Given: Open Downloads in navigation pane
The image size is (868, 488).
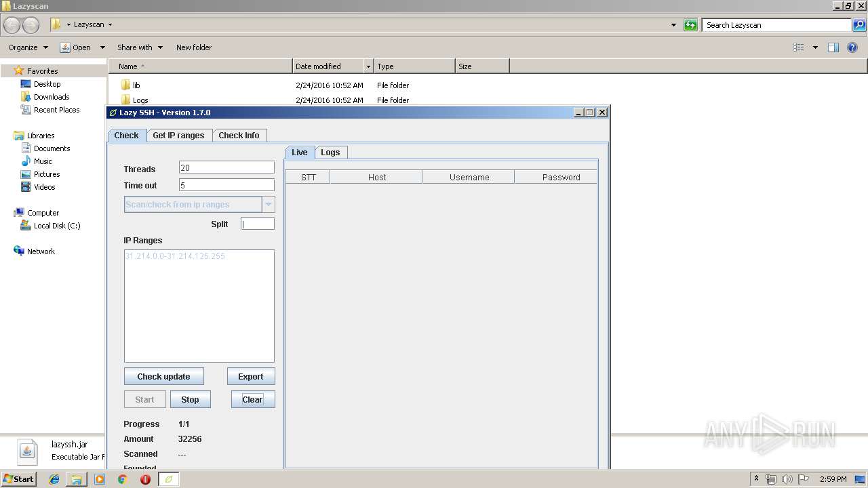Looking at the screenshot, I should (x=52, y=97).
